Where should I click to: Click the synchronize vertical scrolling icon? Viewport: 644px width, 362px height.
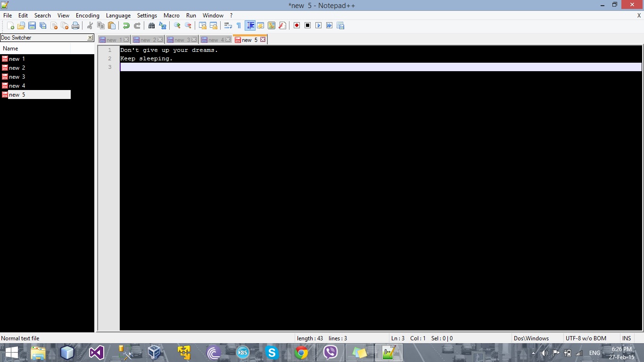(202, 25)
